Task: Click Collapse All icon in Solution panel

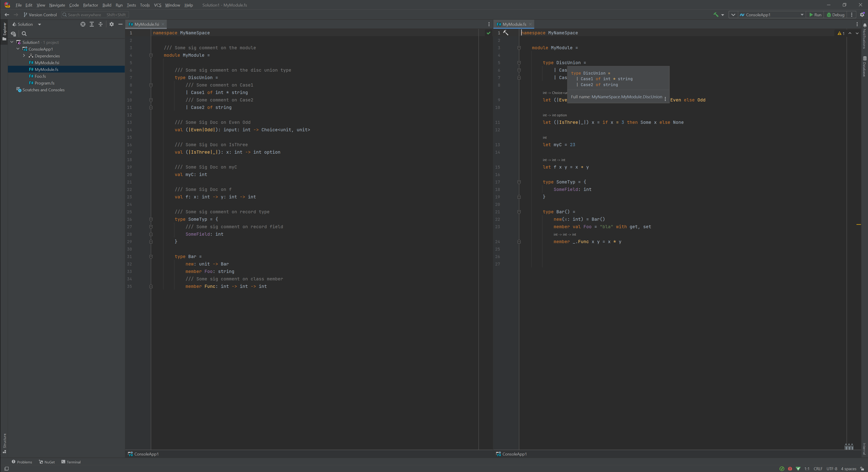Action: click(100, 24)
